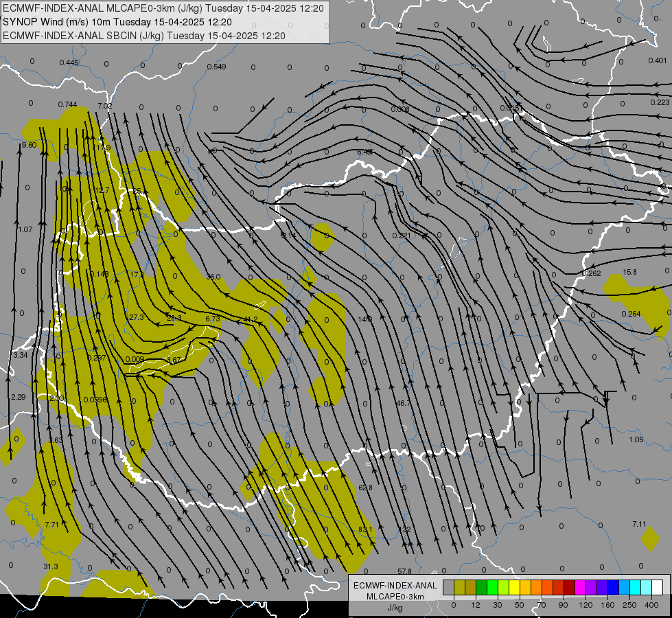Click the map value 27.3
The image size is (672, 618).
pos(137,317)
